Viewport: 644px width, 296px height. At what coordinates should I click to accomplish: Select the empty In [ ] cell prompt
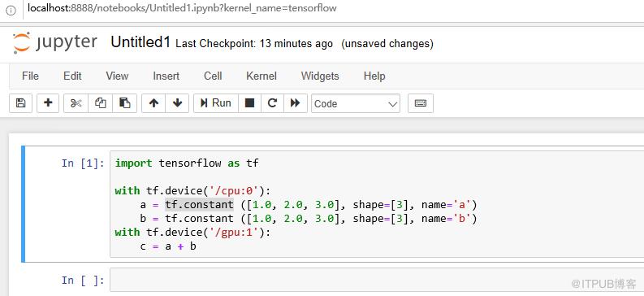pyautogui.click(x=83, y=281)
